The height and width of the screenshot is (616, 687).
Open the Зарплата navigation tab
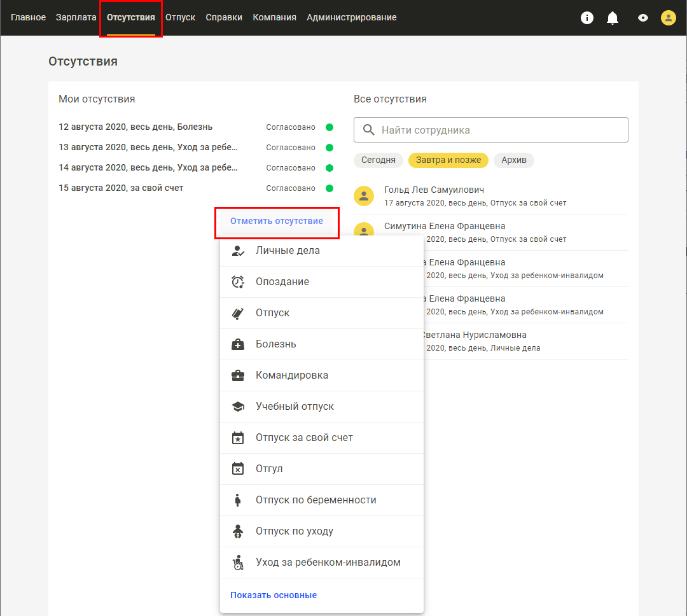pyautogui.click(x=76, y=18)
